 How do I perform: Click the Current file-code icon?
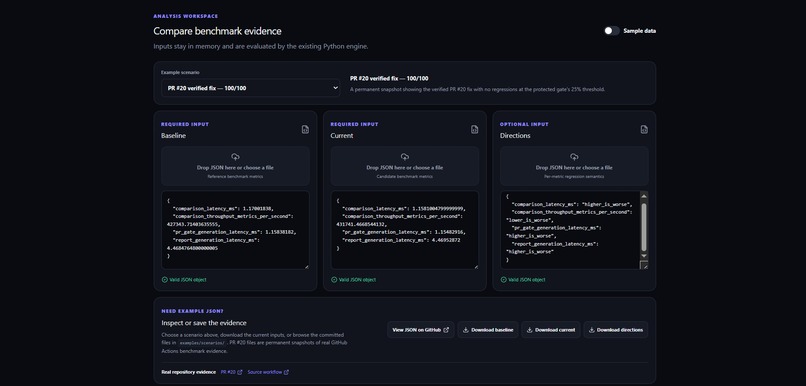[474, 130]
